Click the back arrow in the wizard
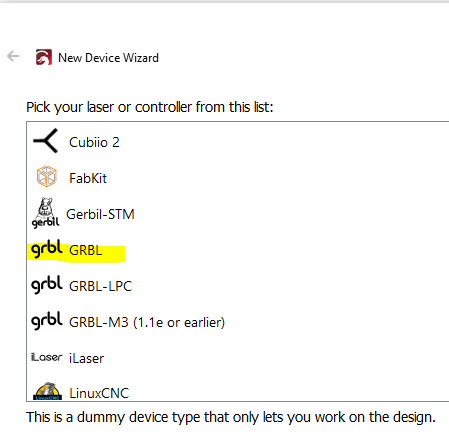 pos(13,56)
